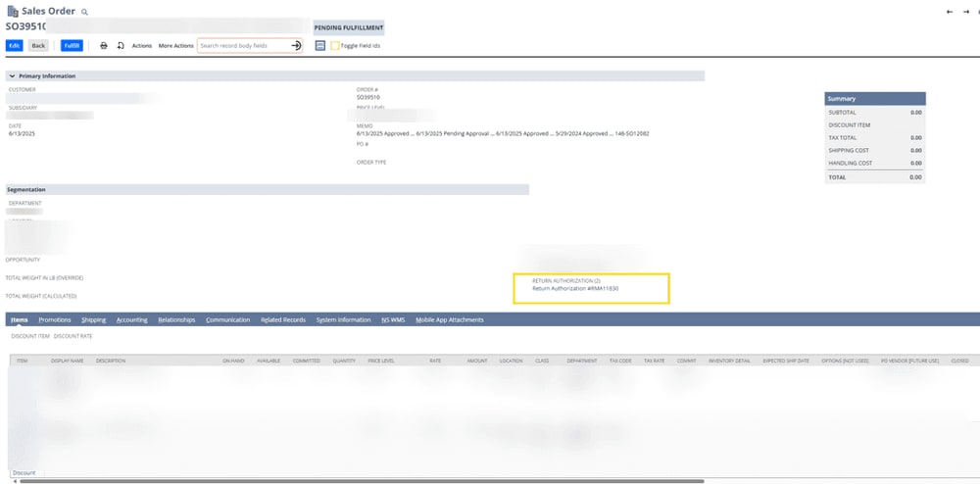
Task: Go to next record with right arrow
Action: [966, 12]
